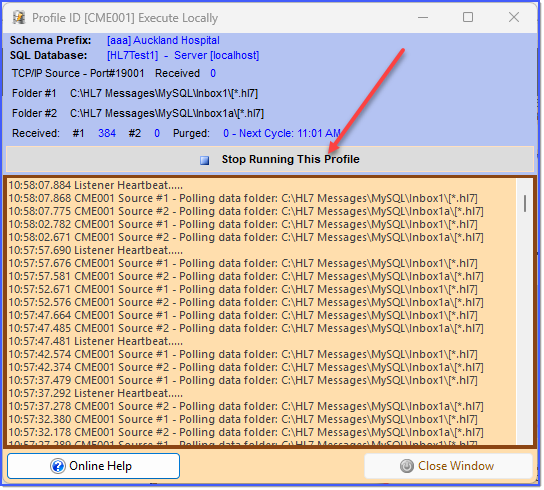Close the window with the X button
The width and height of the screenshot is (544, 490).
514,17
